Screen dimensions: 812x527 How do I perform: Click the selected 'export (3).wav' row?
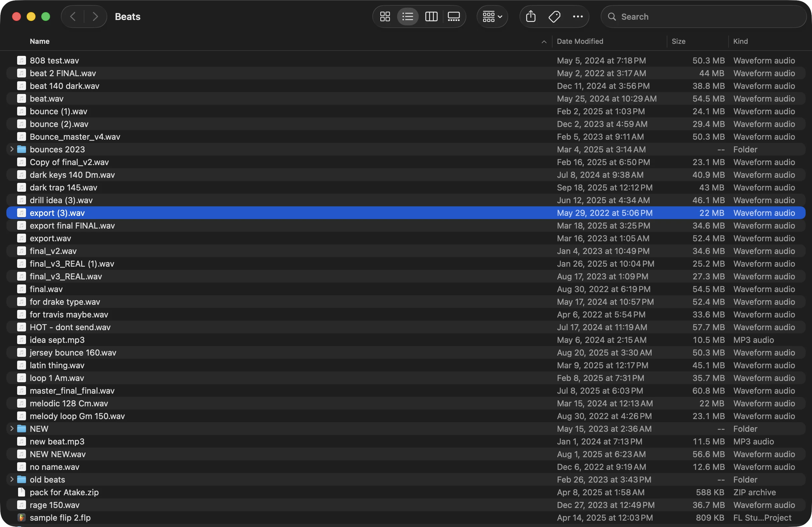pyautogui.click(x=406, y=213)
